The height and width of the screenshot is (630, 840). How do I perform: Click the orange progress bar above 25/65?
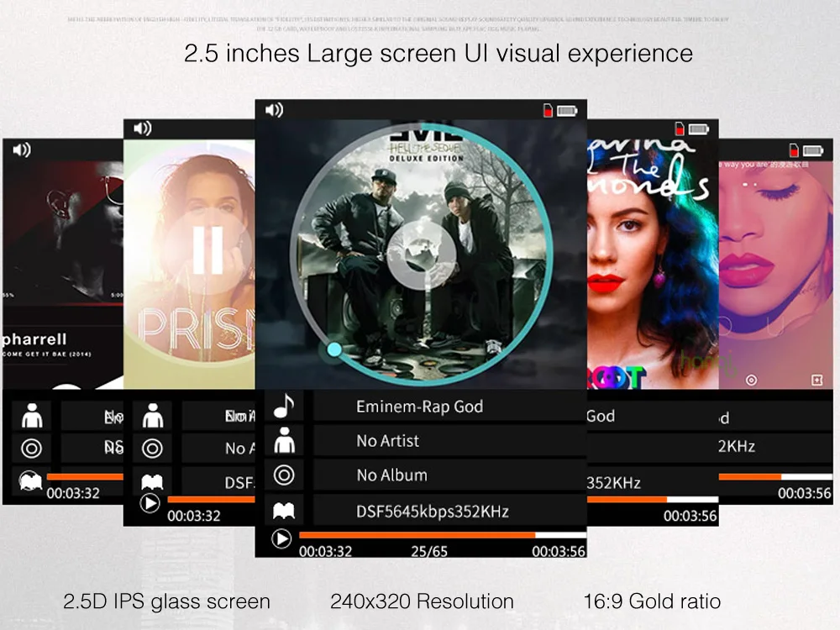point(443,534)
